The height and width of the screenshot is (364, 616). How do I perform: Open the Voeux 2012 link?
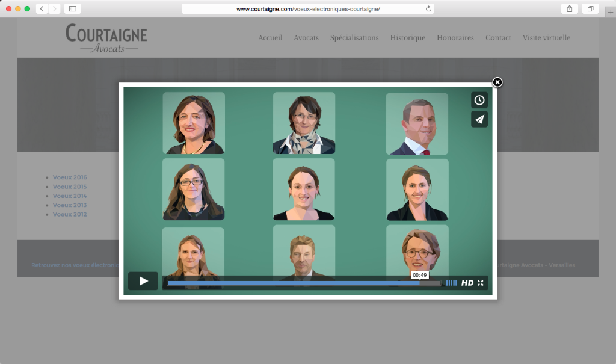tap(70, 214)
